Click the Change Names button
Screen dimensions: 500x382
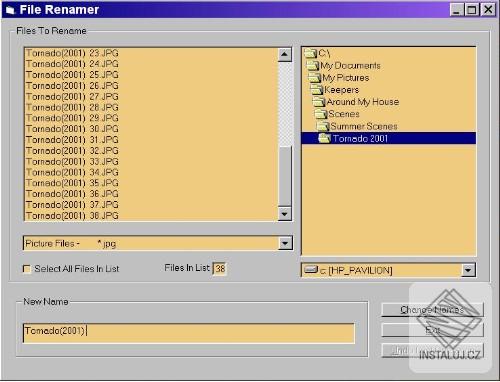pos(432,310)
